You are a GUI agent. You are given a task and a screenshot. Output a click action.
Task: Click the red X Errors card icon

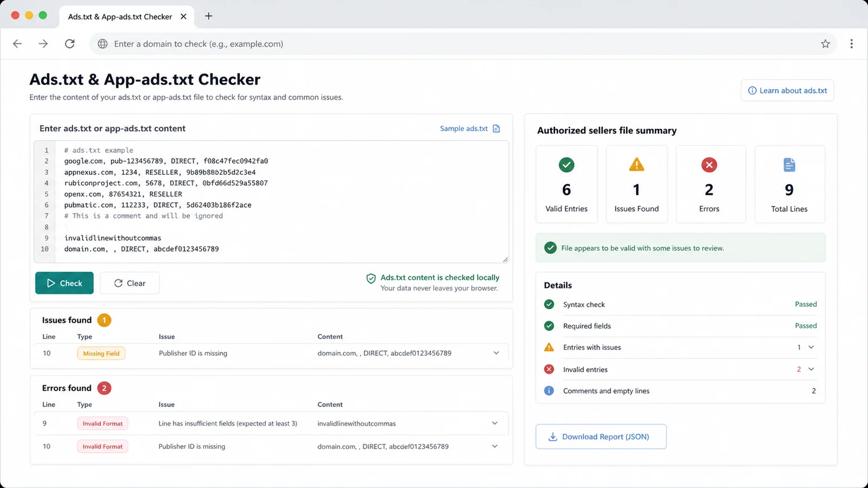tap(709, 165)
